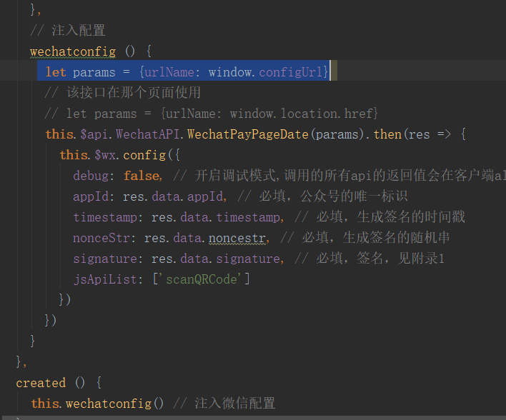The height and width of the screenshot is (420, 506).
Task: Click the highlighted 'let params' keyword
Action: (56, 72)
